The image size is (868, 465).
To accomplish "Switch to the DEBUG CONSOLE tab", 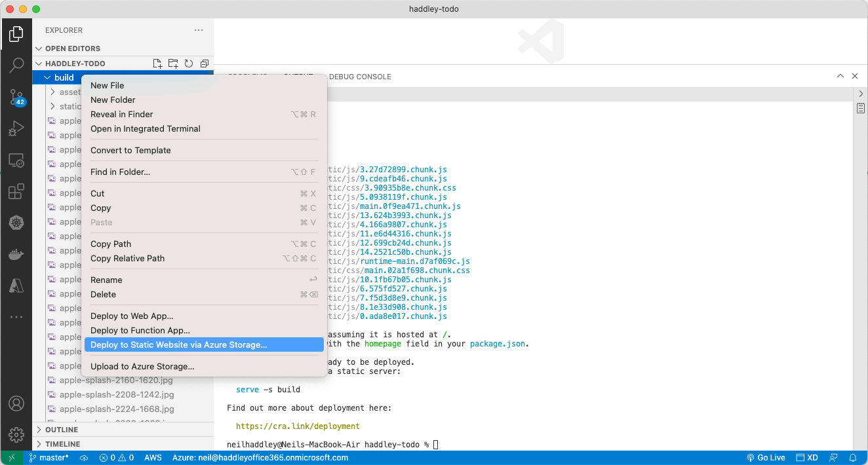I will 360,77.
